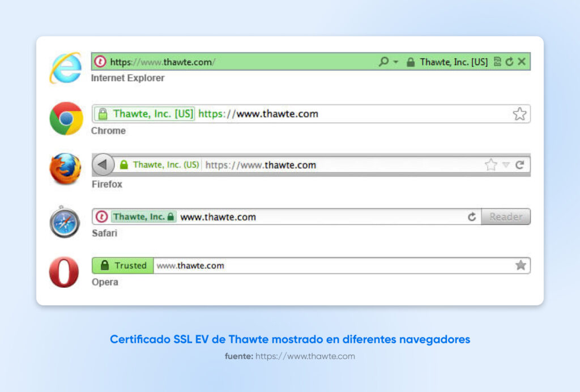Image resolution: width=580 pixels, height=392 pixels.
Task: Click the Opera green Trusted badge
Action: point(123,265)
